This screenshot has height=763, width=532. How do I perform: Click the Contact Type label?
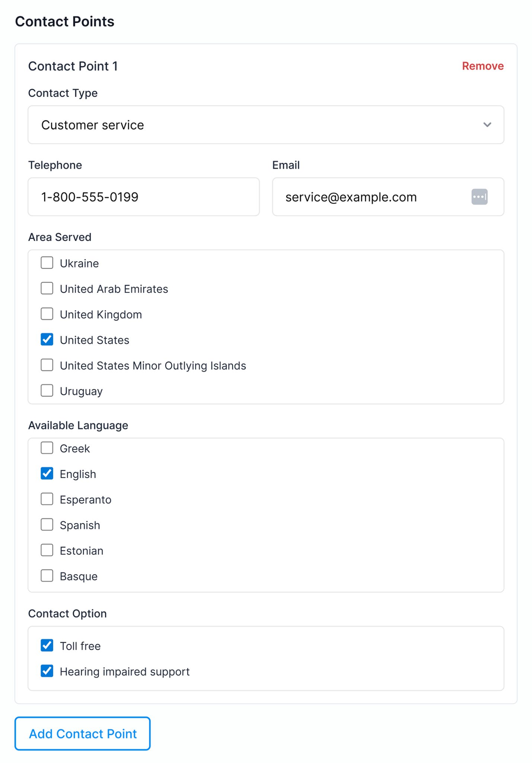63,93
